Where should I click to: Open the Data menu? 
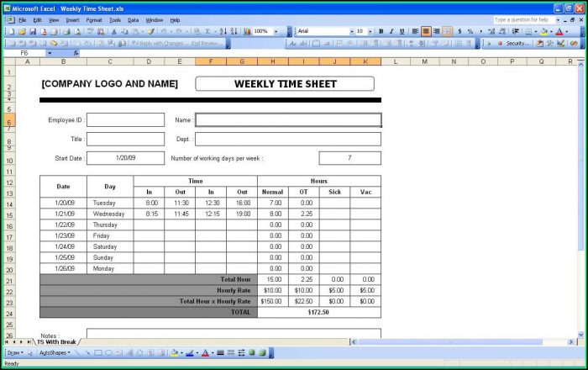click(133, 20)
